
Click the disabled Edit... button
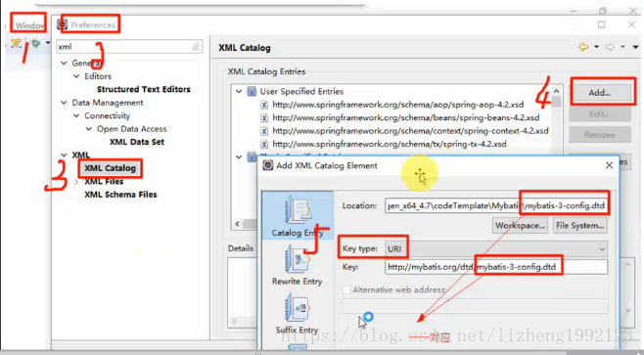tap(600, 113)
